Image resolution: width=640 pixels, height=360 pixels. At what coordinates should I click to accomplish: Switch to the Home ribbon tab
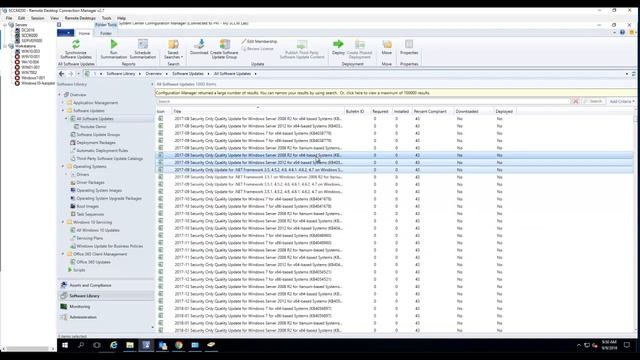point(84,33)
